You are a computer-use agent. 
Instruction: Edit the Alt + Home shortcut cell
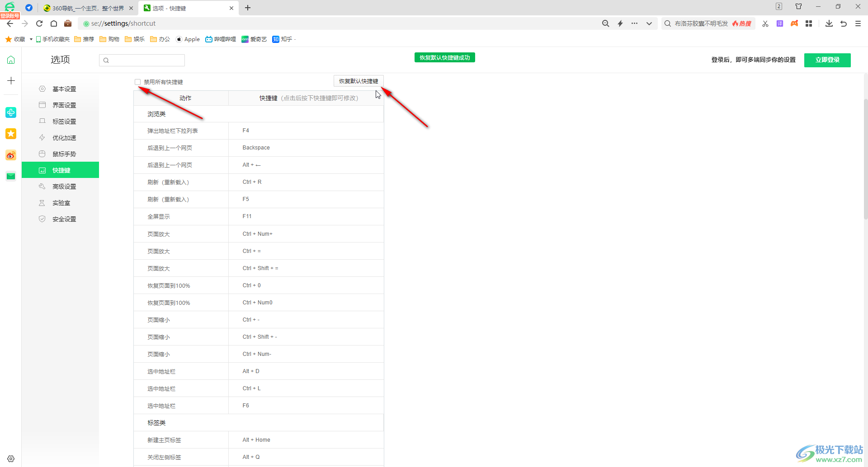(306, 440)
